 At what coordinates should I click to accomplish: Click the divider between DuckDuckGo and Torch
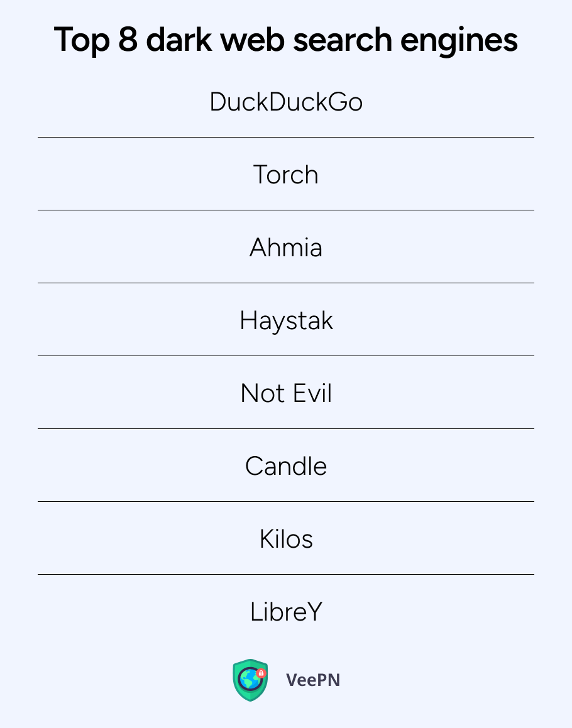pos(286,137)
